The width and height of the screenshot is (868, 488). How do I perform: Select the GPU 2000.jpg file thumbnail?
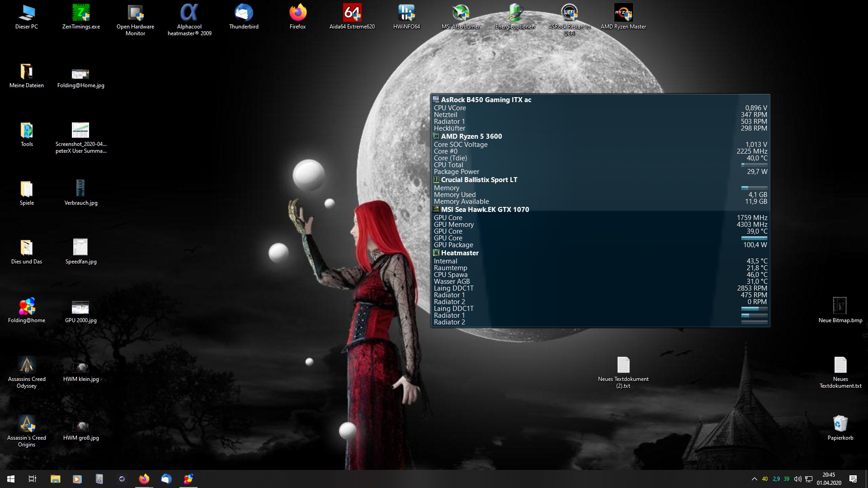(80, 308)
